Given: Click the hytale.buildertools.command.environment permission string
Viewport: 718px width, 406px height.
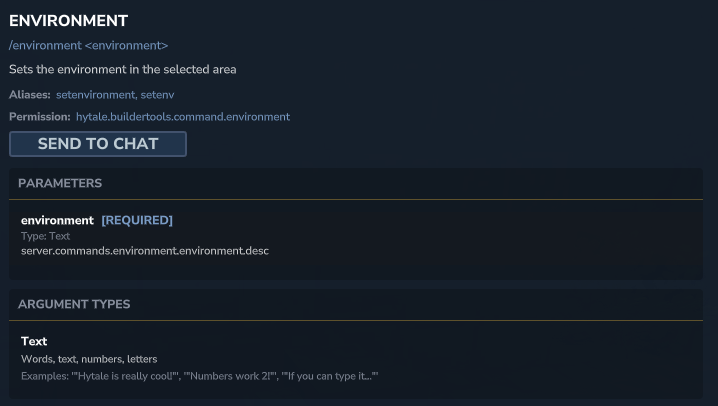Looking at the screenshot, I should pos(183,117).
